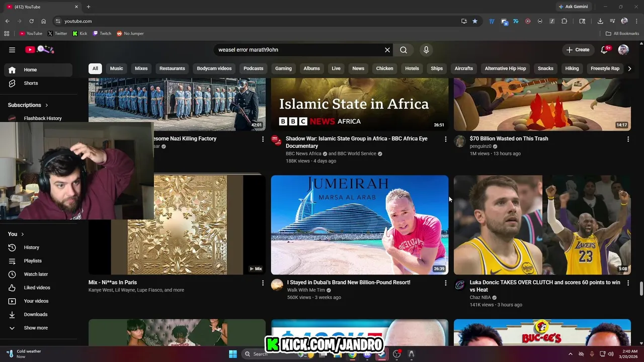This screenshot has width=644, height=362.
Task: Open Luka Doncic Lakers video thumbnail
Action: tap(542, 225)
